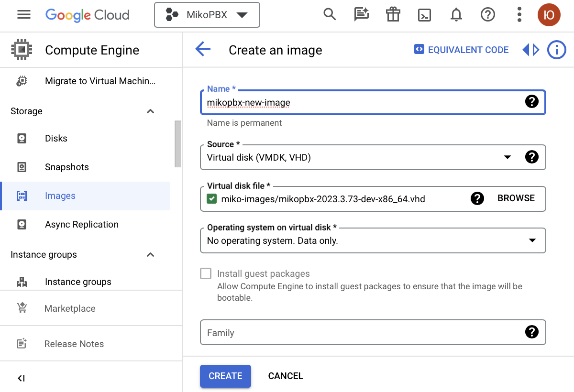Open Operating system on virtual disk dropdown
The image size is (574, 392).
tap(532, 240)
